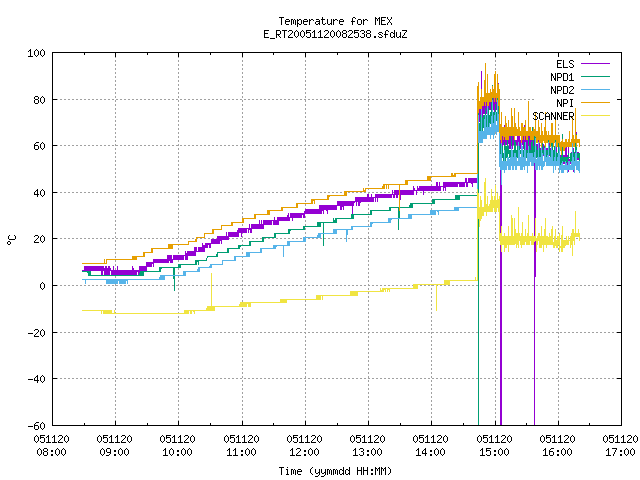Image resolution: width=640 pixels, height=480 pixels.
Task: Click the 051120 date label above 17:00
Action: pyautogui.click(x=620, y=439)
